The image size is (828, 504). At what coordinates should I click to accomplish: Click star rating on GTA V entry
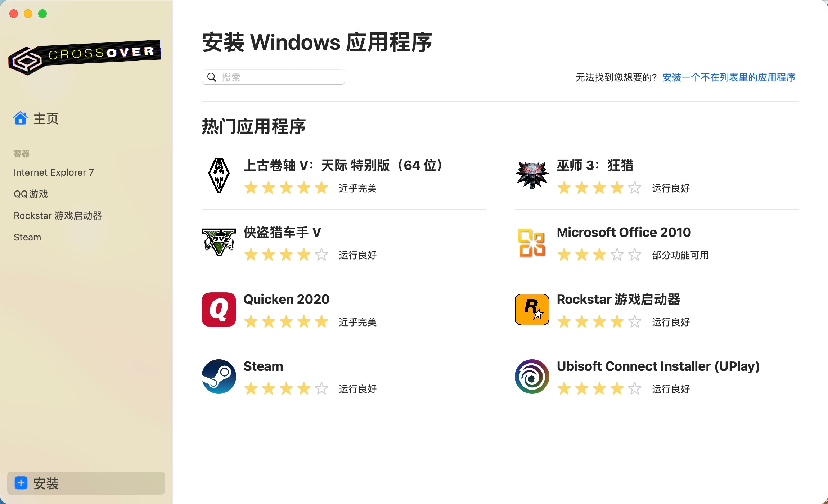tap(286, 255)
